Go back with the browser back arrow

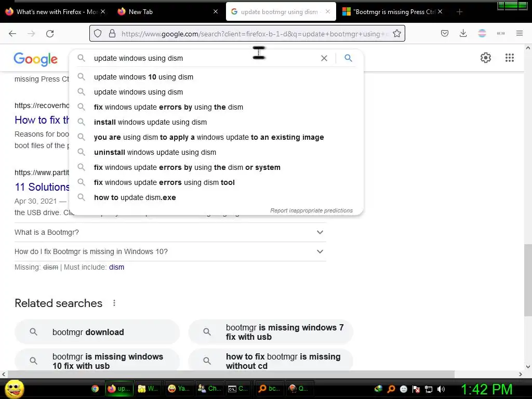12,33
